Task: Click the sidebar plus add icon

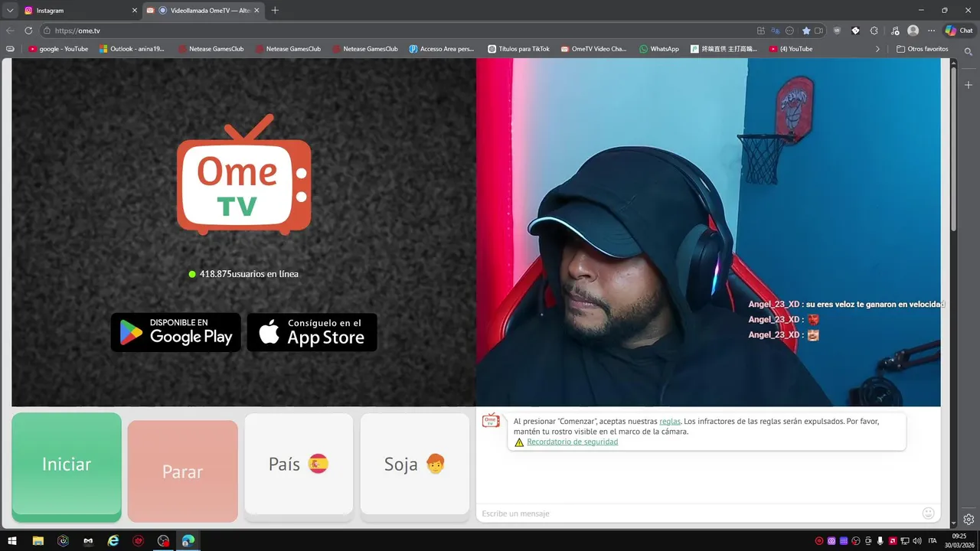Action: (969, 85)
